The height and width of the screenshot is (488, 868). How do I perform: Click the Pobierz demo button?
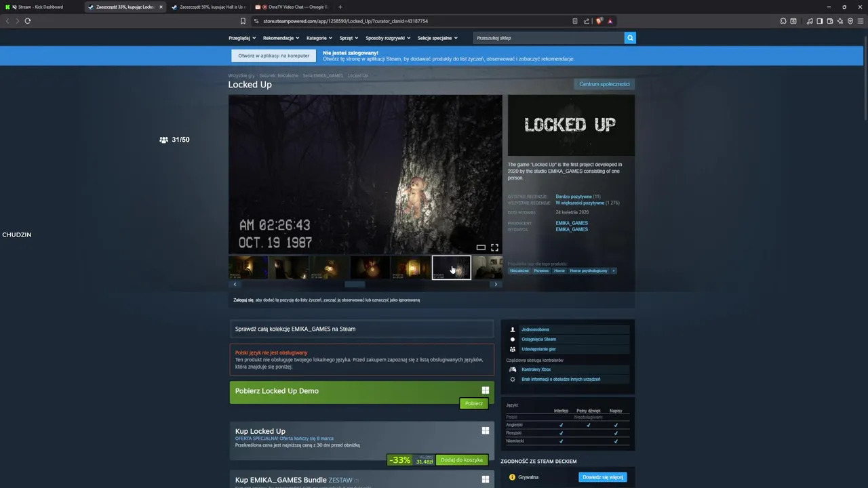coord(473,403)
